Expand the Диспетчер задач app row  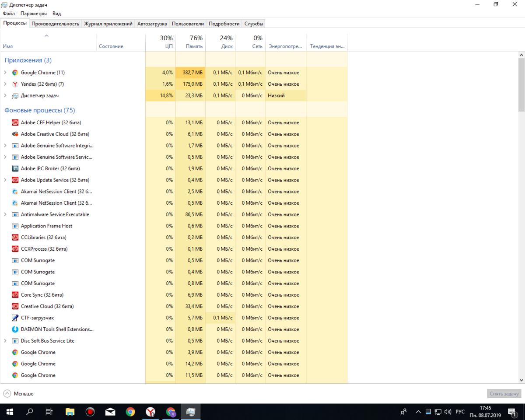point(5,95)
